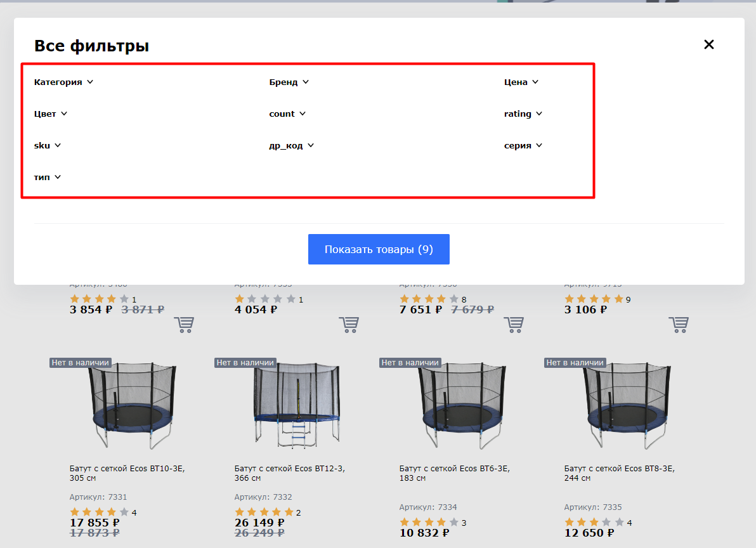Open Батут с сеткой Ecos BT6-3E link

click(x=454, y=473)
